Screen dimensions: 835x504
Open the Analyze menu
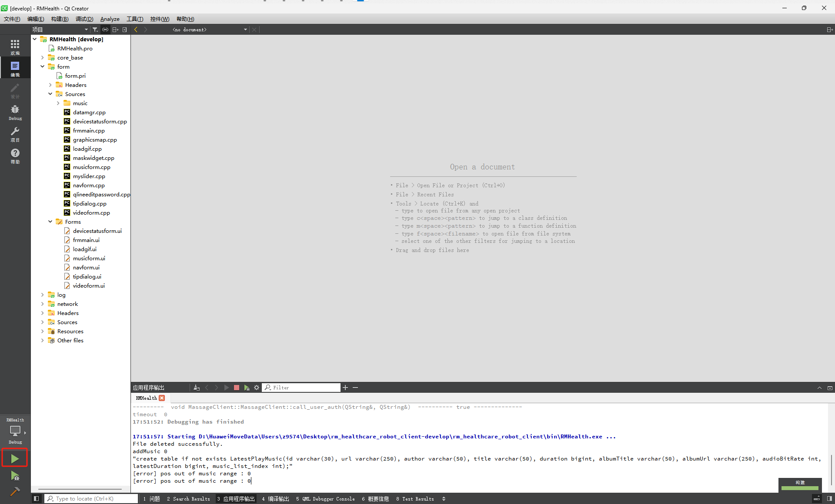pos(110,19)
